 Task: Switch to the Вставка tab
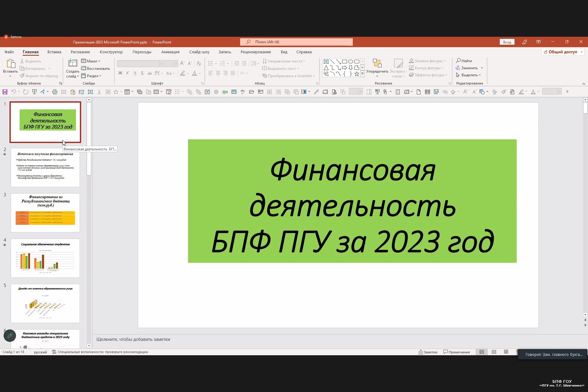pyautogui.click(x=54, y=52)
